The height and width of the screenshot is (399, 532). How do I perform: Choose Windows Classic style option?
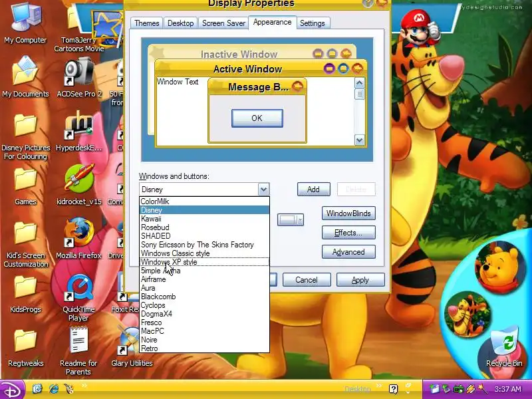[204, 253]
